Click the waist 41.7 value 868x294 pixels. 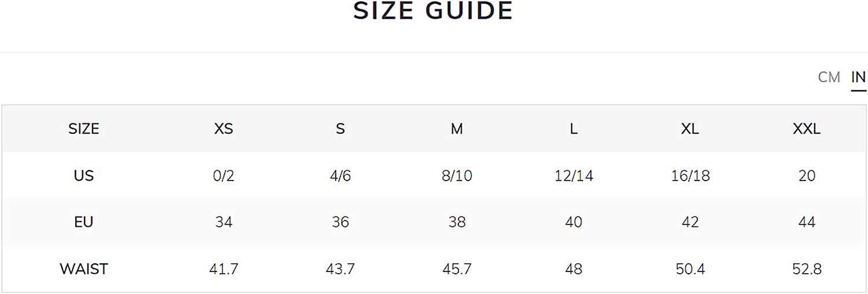tap(223, 269)
